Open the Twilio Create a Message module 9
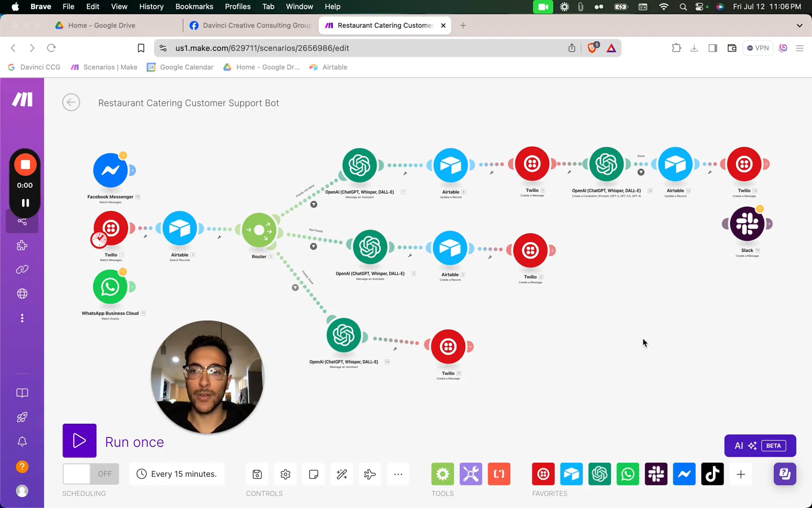This screenshot has width=812, height=508. [532, 164]
